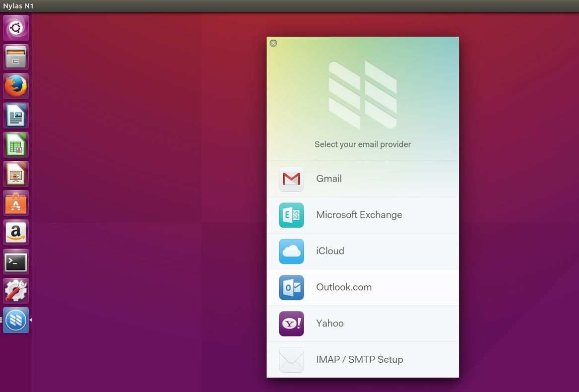Select the Yahoo provider text label
This screenshot has width=579, height=392.
click(330, 324)
